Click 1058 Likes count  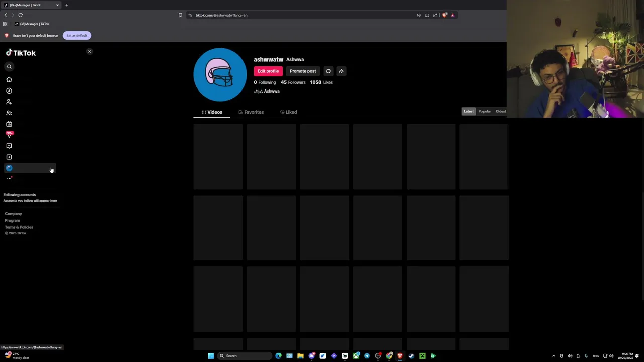pos(321,82)
